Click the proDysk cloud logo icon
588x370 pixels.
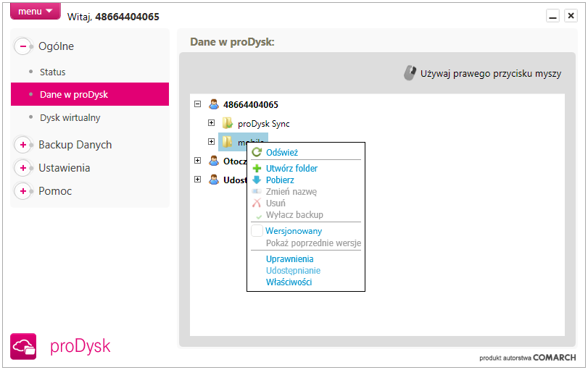tap(23, 346)
